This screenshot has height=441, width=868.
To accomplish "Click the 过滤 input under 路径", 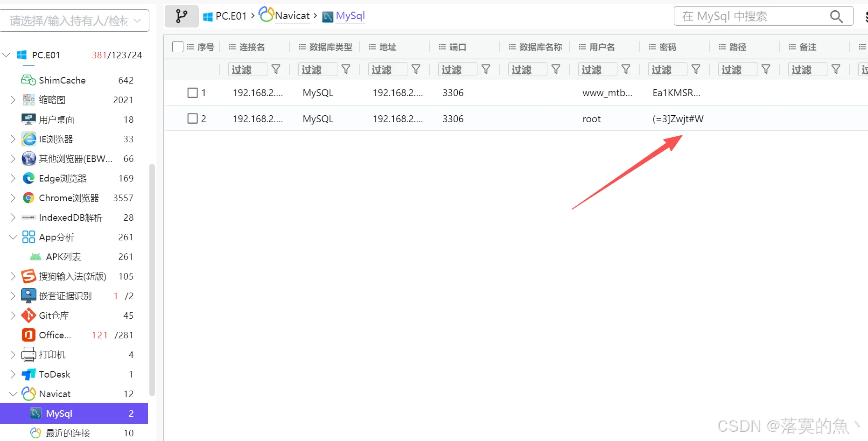I will click(x=737, y=70).
